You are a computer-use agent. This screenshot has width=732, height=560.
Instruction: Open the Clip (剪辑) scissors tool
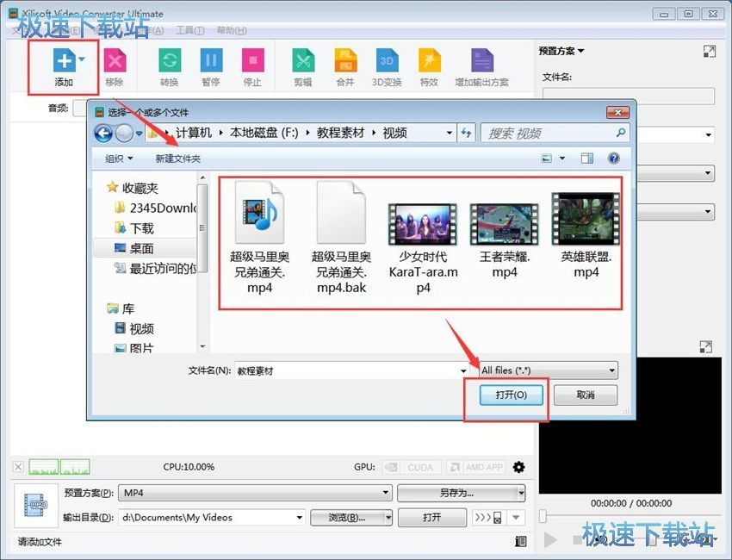303,60
